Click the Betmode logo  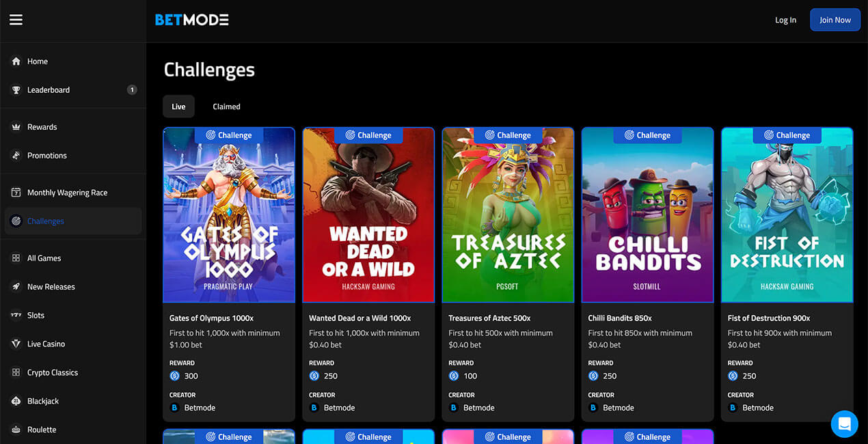(x=192, y=20)
